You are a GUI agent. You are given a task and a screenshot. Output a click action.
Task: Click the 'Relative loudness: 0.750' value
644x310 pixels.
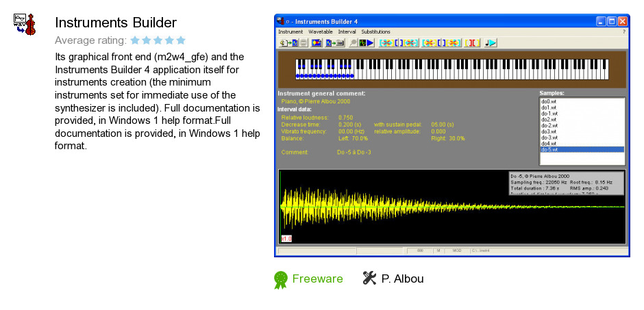coord(345,118)
